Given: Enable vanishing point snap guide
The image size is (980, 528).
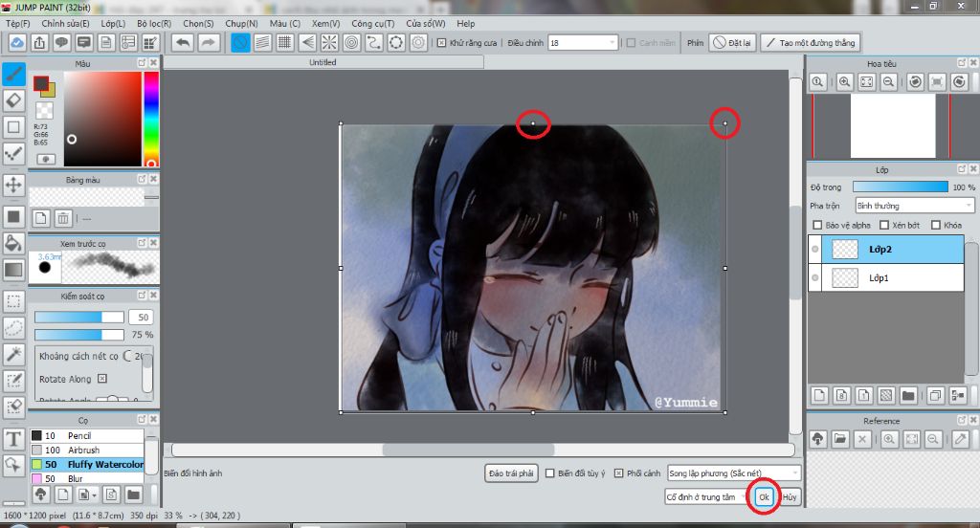Looking at the screenshot, I should 307,42.
